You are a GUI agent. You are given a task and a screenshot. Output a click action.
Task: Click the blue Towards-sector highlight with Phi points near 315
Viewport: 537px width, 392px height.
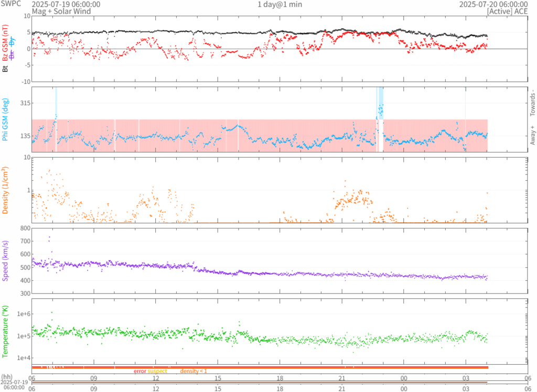(x=381, y=103)
